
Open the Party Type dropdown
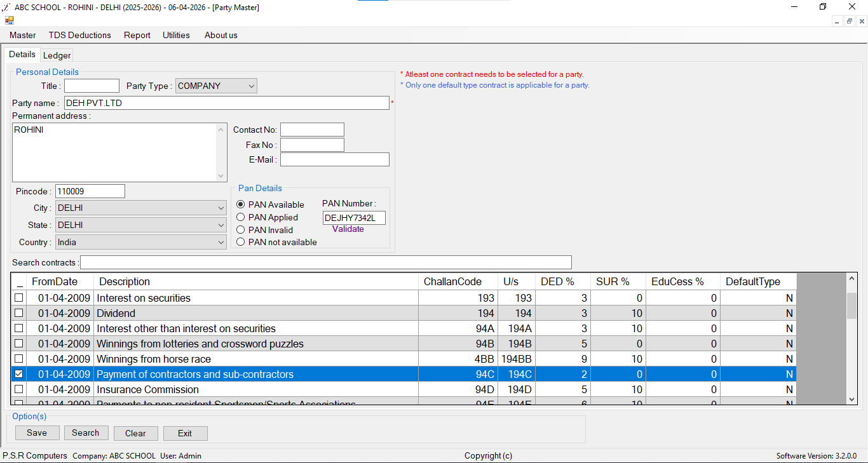[252, 86]
